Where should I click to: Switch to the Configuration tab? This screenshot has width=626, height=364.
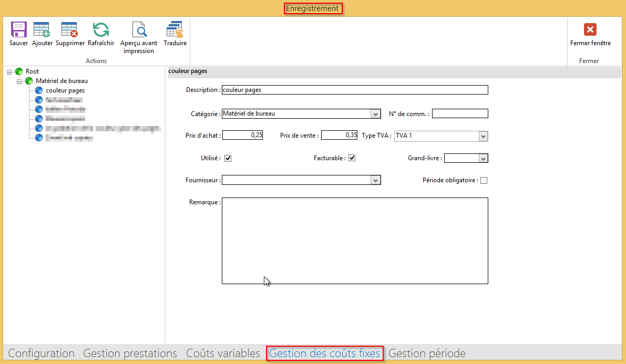click(41, 353)
